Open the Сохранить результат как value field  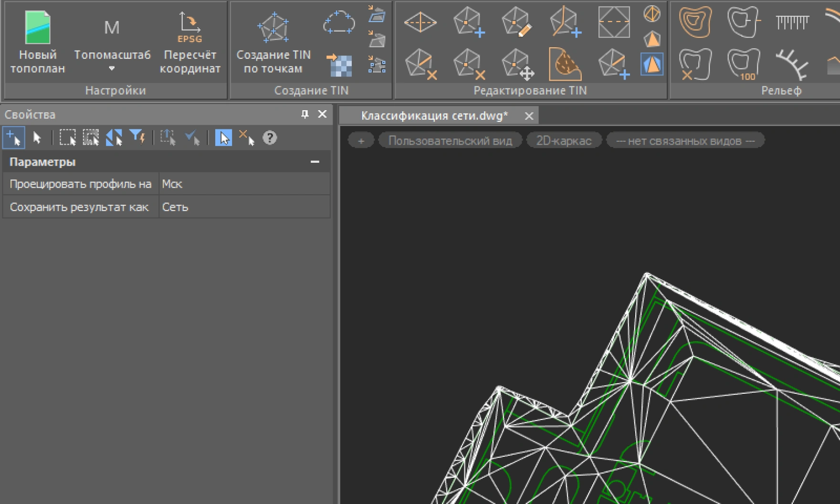tap(244, 207)
